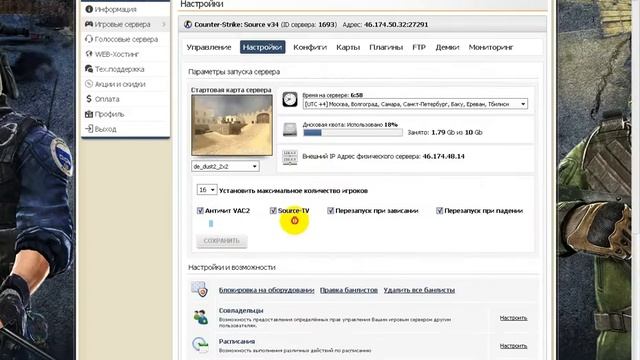The width and height of the screenshot is (640, 360).
Task: Click the dollar icon for Оплата
Action: point(89,99)
